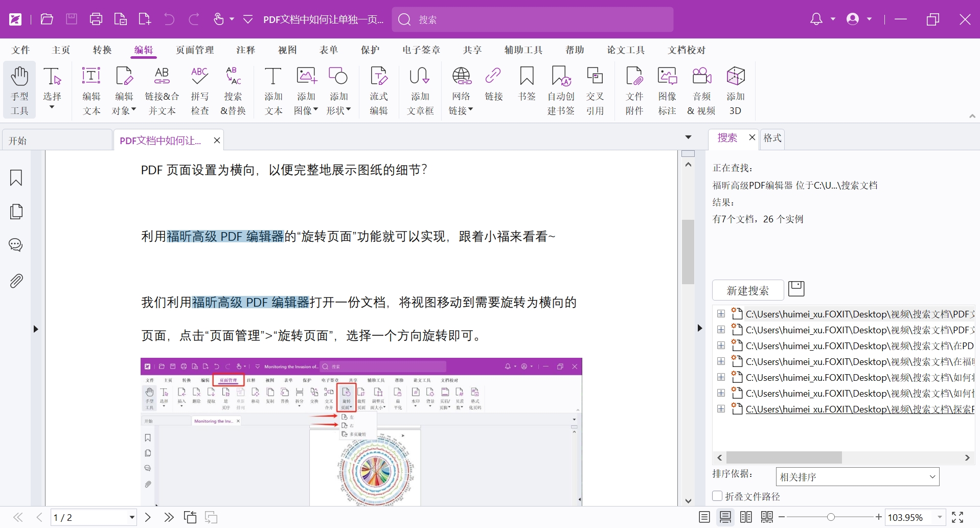
Task: Select the Hand tool (手型工具)
Action: 19,90
